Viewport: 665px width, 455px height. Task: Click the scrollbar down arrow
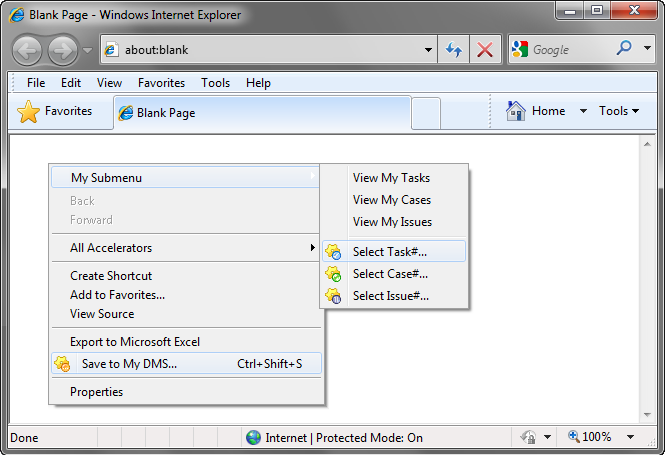pos(647,415)
